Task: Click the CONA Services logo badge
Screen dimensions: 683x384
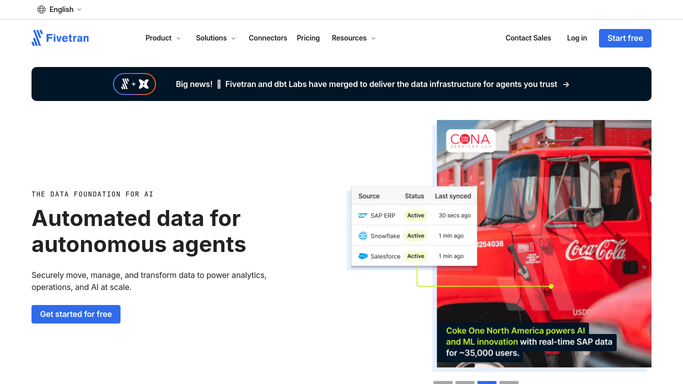Action: 471,140
